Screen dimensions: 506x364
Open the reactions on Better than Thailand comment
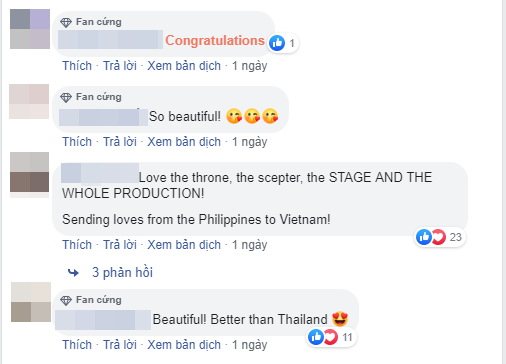(332, 337)
